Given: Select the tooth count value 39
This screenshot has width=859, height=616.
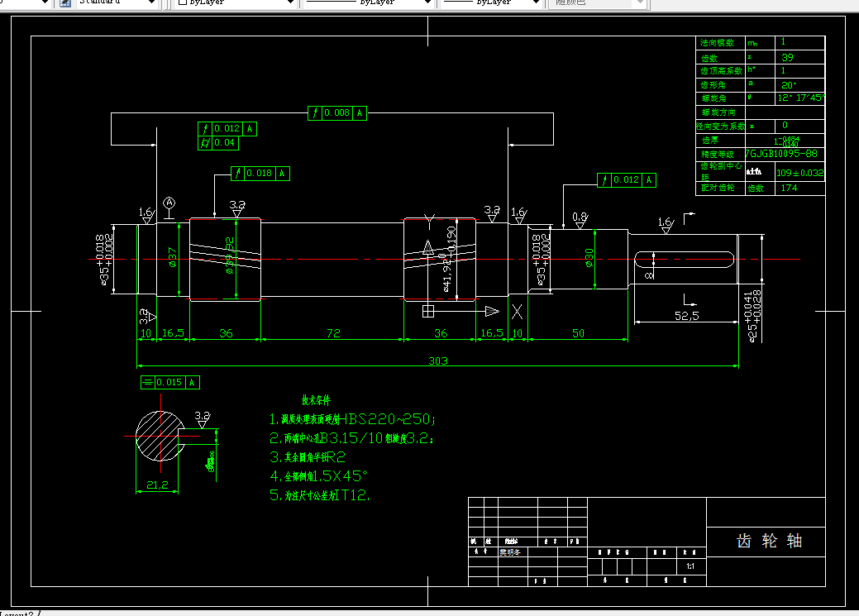Looking at the screenshot, I should tap(787, 57).
